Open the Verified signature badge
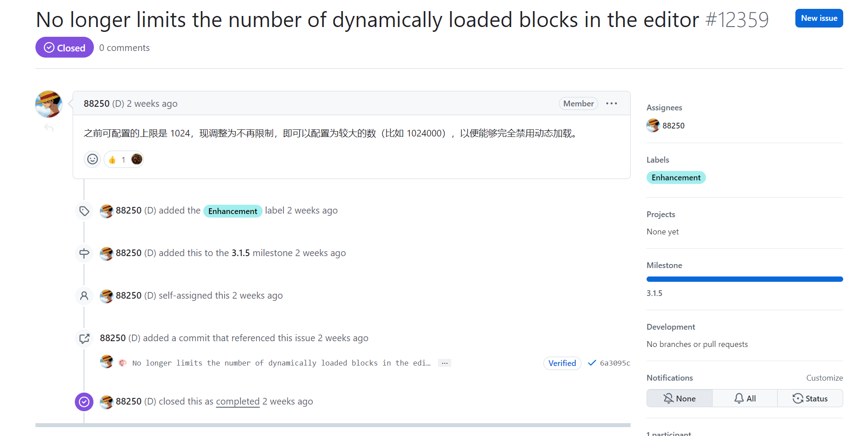 coord(562,363)
